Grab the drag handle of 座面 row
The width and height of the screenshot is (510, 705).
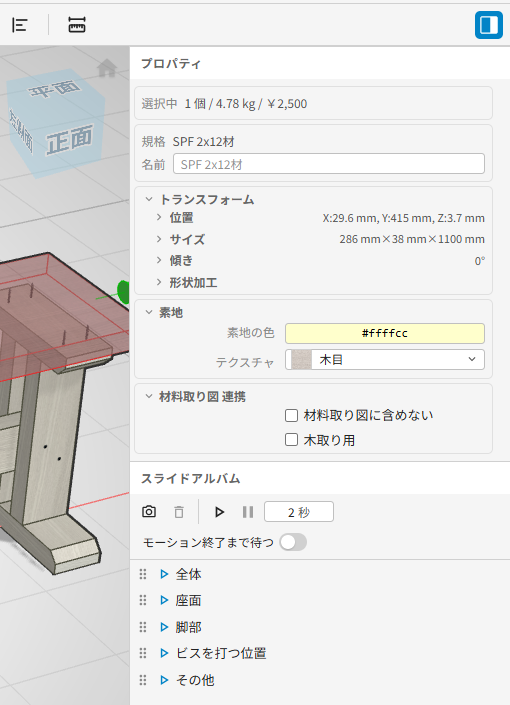[x=143, y=600]
